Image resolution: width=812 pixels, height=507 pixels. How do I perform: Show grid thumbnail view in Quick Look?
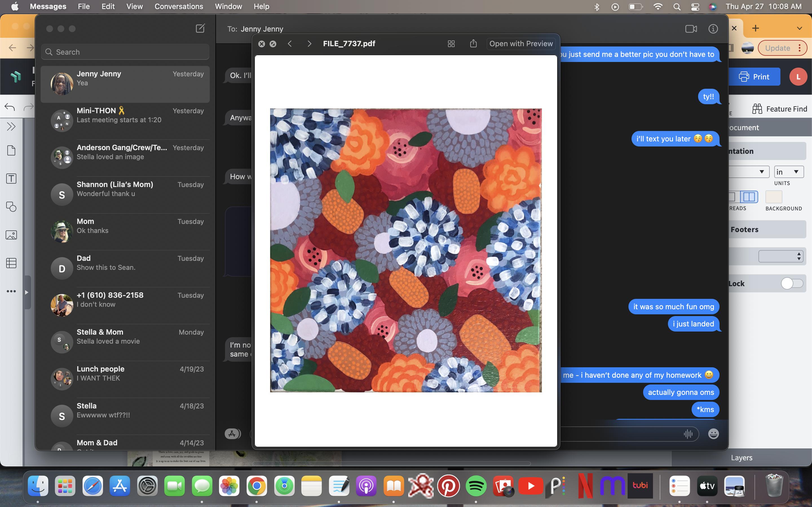coord(451,44)
